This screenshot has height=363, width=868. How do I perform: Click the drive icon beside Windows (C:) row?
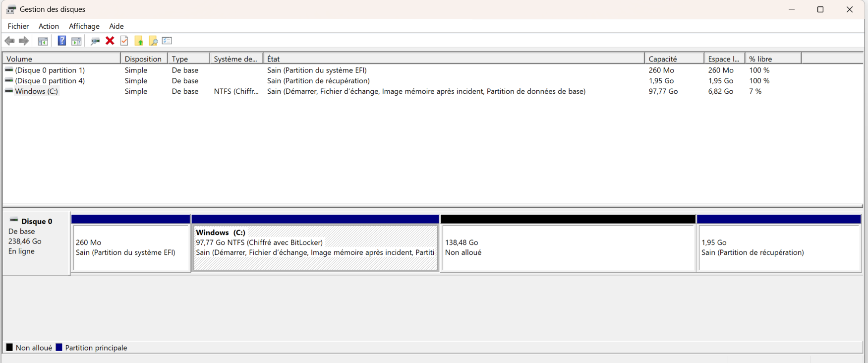point(9,91)
